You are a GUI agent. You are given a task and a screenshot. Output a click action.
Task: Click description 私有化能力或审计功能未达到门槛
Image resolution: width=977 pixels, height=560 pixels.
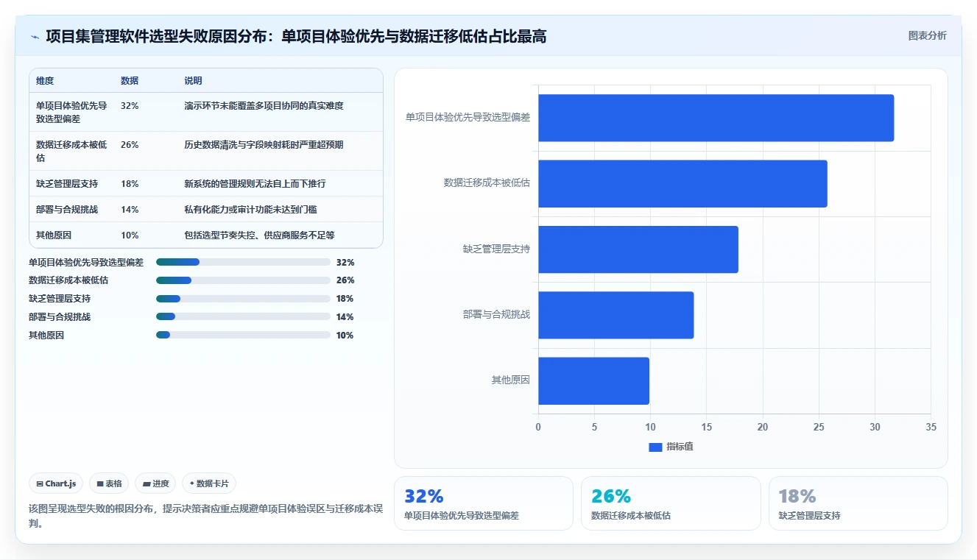(250, 209)
